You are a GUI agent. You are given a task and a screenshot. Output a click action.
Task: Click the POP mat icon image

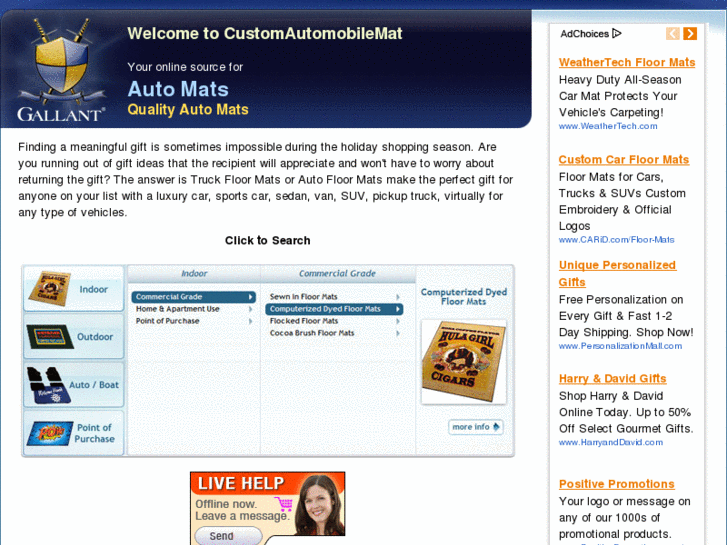(x=50, y=433)
